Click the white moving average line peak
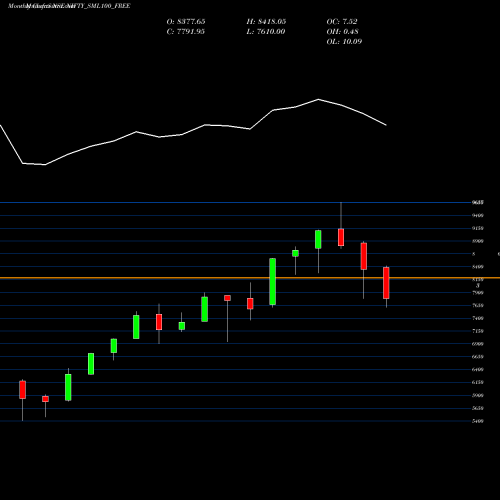Viewport: 500px width, 500px height. (318, 99)
